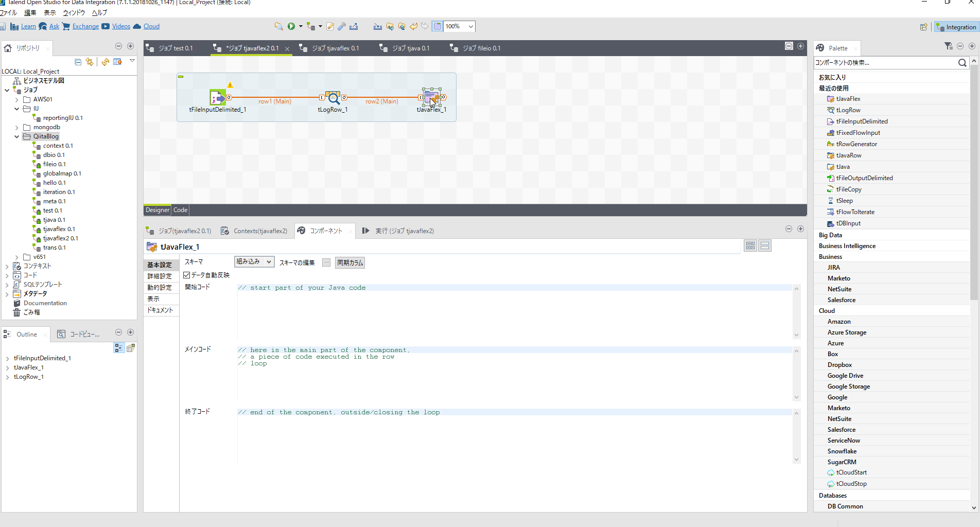Screen dimensions: 980x527
Task: Open the component search magnifier in the Palette
Action: (x=962, y=62)
